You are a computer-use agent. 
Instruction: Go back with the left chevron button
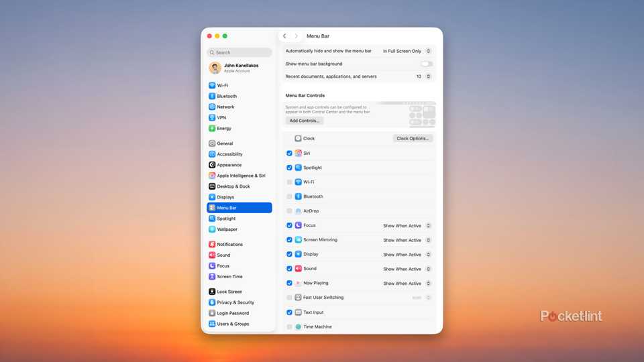[x=284, y=36]
